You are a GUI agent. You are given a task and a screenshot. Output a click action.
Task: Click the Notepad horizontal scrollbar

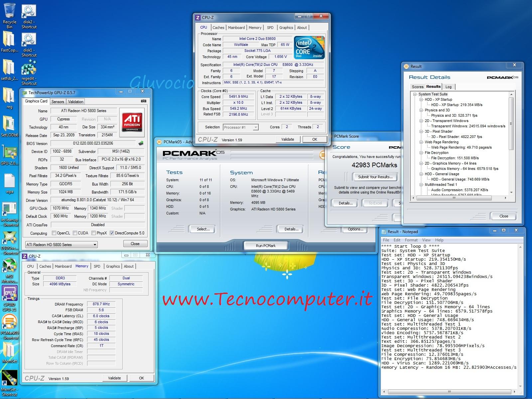[449, 391]
